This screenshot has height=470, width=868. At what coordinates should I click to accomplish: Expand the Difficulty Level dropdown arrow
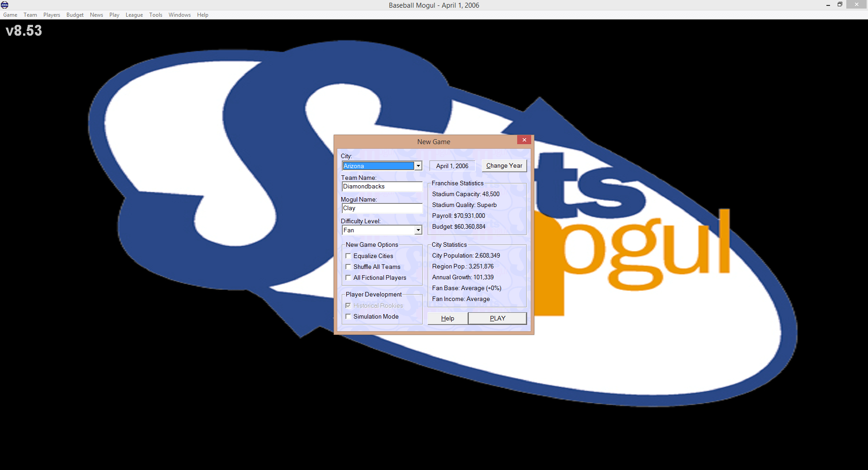tap(418, 230)
